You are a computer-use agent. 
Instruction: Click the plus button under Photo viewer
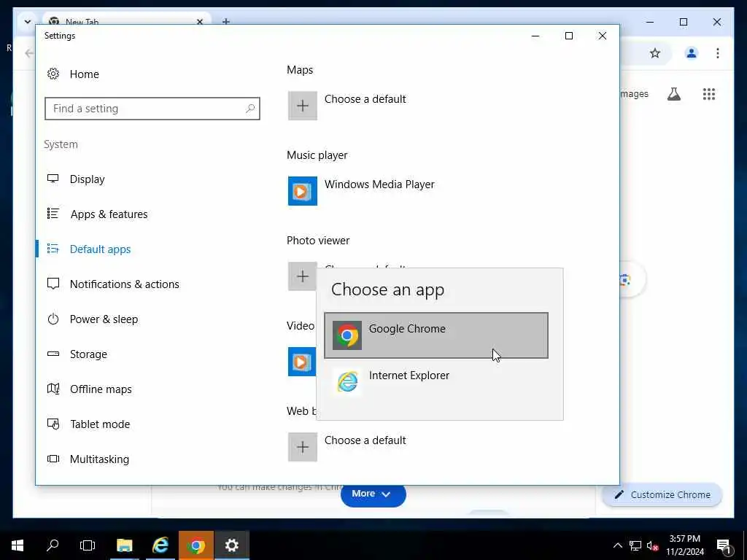303,276
